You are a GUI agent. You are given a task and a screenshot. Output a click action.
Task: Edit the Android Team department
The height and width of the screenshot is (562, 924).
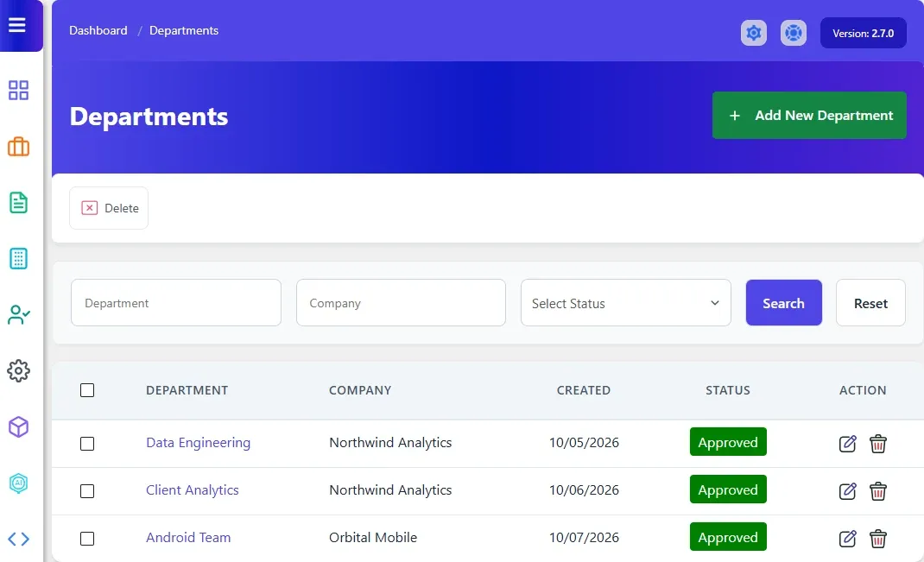pyautogui.click(x=847, y=539)
